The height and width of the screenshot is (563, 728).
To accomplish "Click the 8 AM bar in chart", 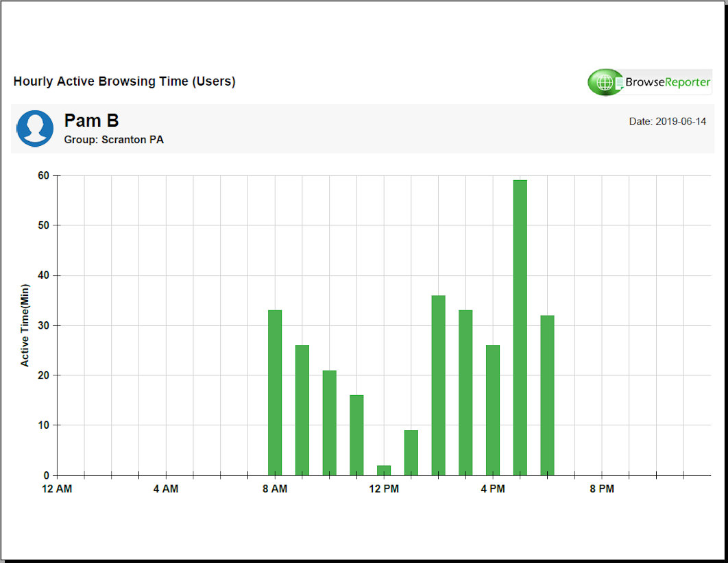I will pos(275,392).
